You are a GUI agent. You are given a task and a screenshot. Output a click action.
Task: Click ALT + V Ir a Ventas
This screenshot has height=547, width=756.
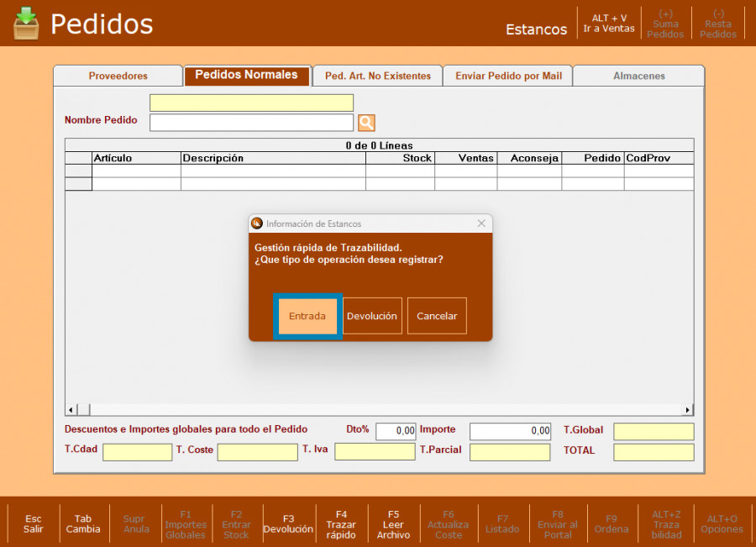609,24
